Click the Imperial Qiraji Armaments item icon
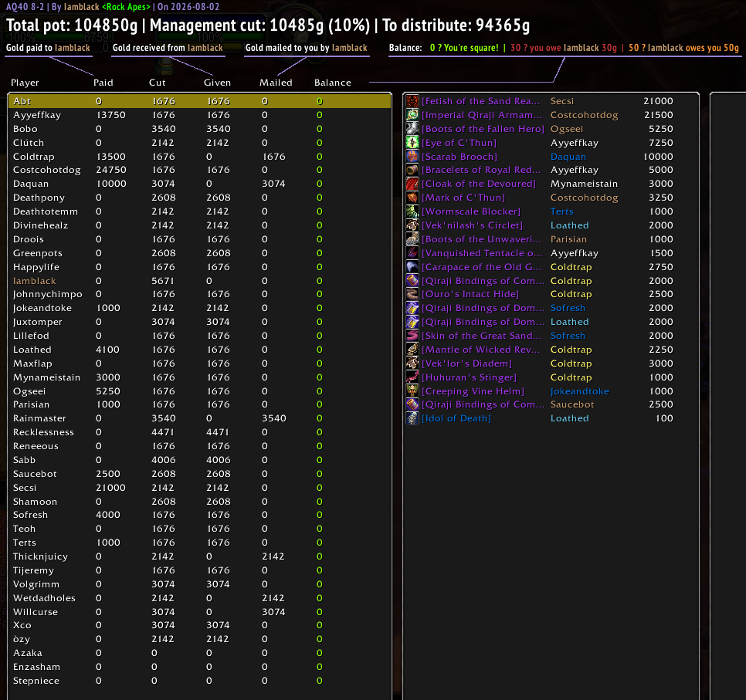Viewport: 746px width, 700px height. pos(412,114)
